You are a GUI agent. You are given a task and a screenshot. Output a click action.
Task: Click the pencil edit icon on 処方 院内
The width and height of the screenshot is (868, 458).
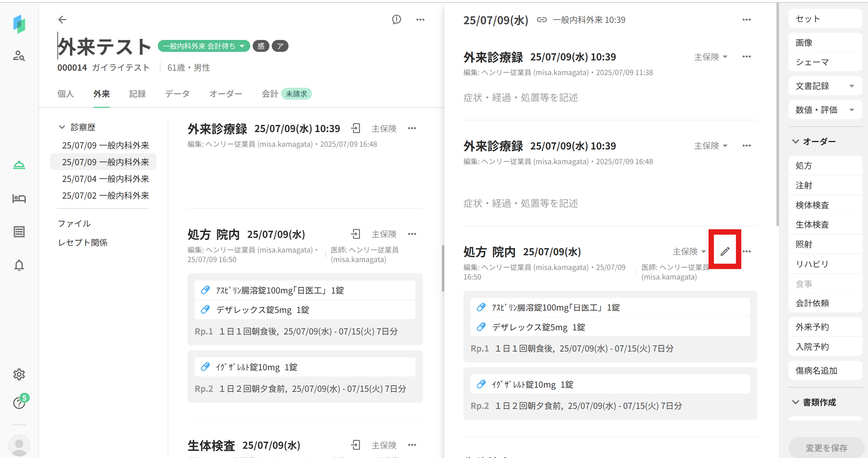(x=725, y=252)
